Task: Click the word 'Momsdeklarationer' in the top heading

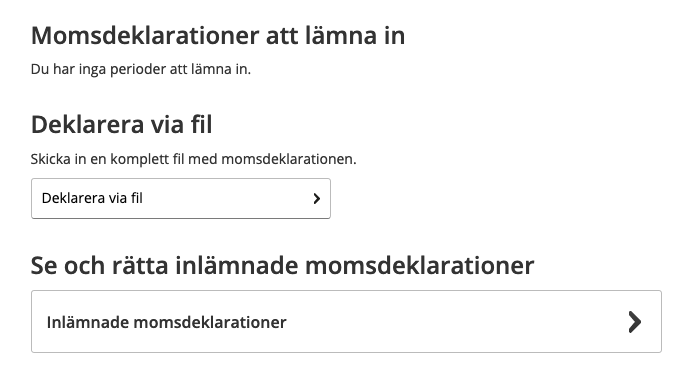Action: (x=145, y=35)
